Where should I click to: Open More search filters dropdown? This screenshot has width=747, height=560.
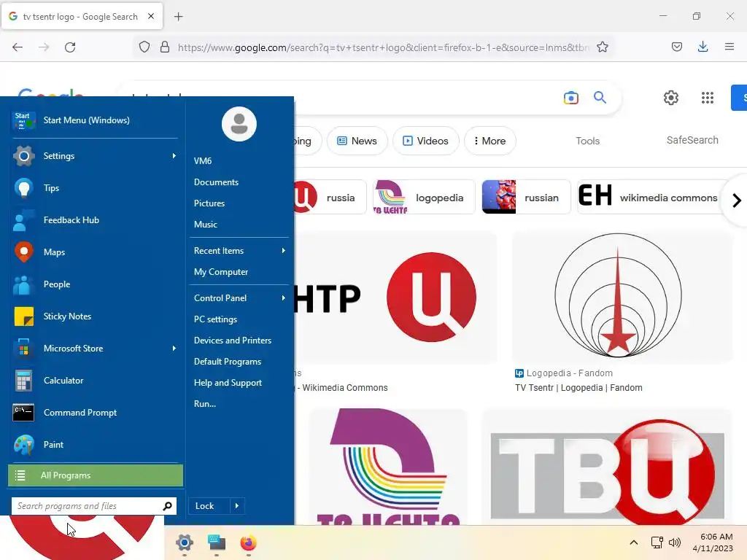pyautogui.click(x=489, y=141)
